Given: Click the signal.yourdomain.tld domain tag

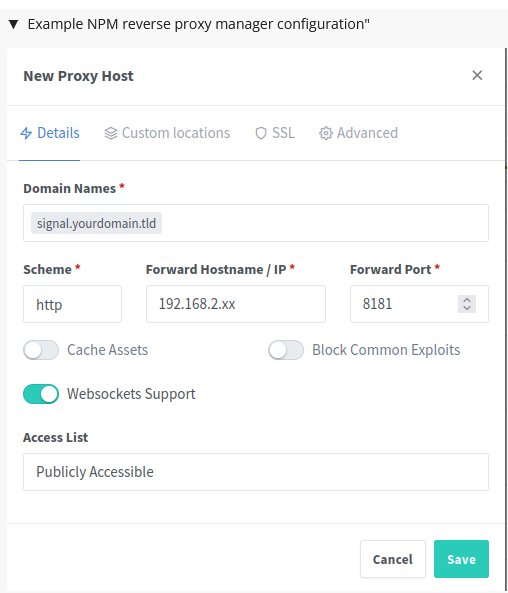Looking at the screenshot, I should 96,223.
